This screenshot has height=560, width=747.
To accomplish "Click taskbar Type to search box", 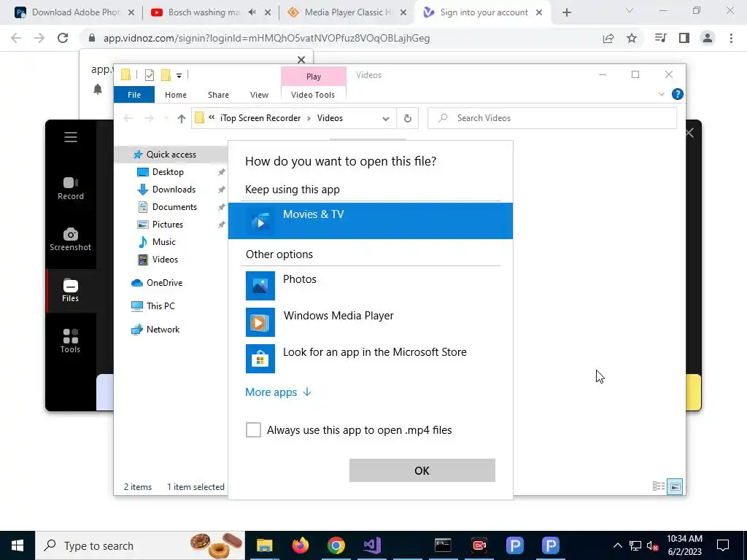I will [140, 545].
